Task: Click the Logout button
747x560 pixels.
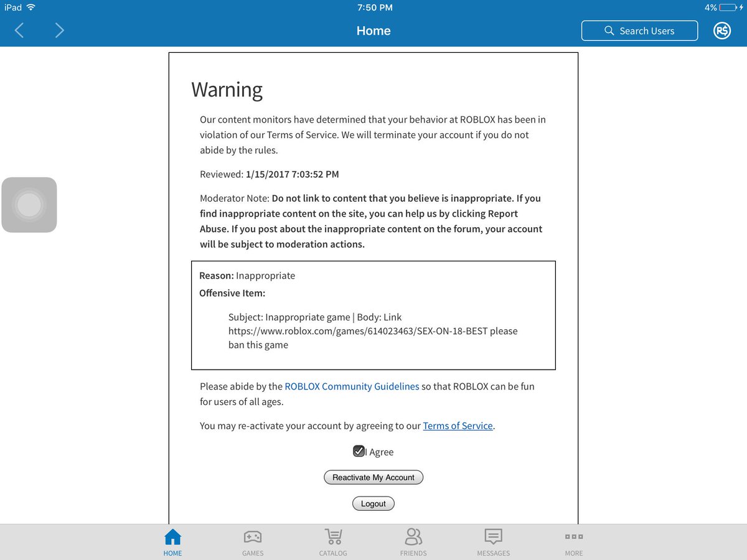Action: point(374,503)
